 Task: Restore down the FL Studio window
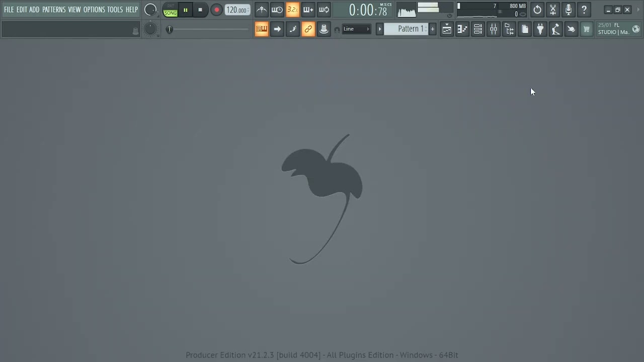[x=618, y=10]
